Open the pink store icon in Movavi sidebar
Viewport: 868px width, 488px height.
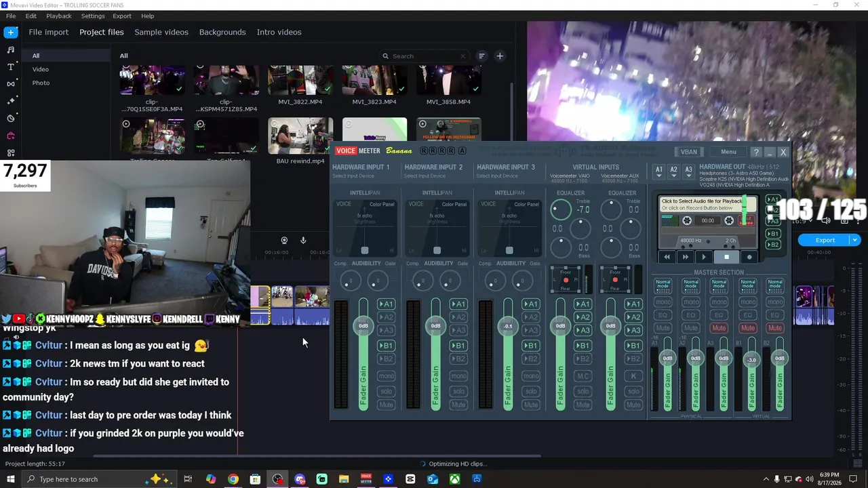coord(11,136)
